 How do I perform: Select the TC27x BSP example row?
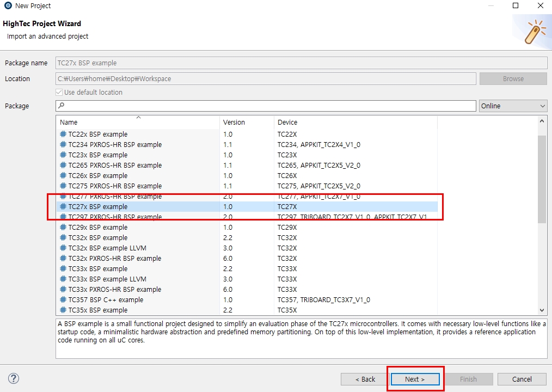tap(247, 207)
